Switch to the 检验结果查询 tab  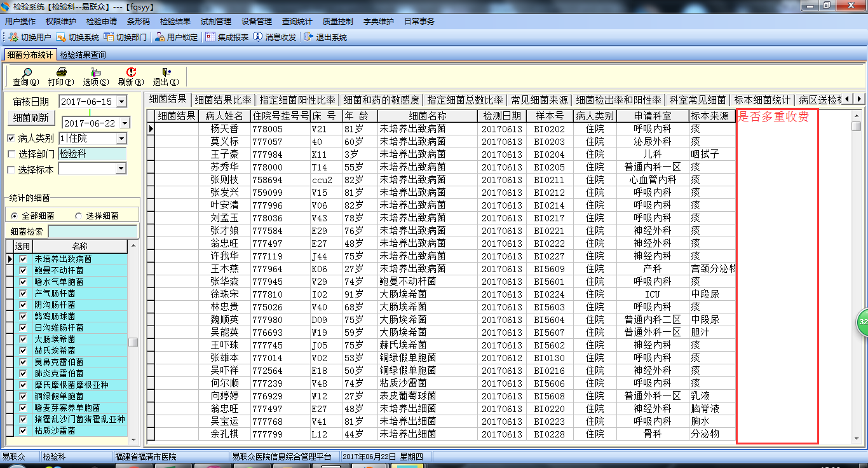(x=83, y=55)
